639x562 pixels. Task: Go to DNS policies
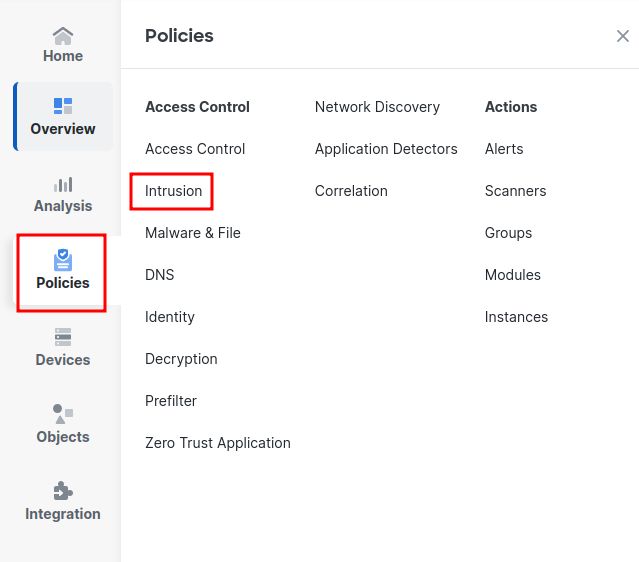160,275
